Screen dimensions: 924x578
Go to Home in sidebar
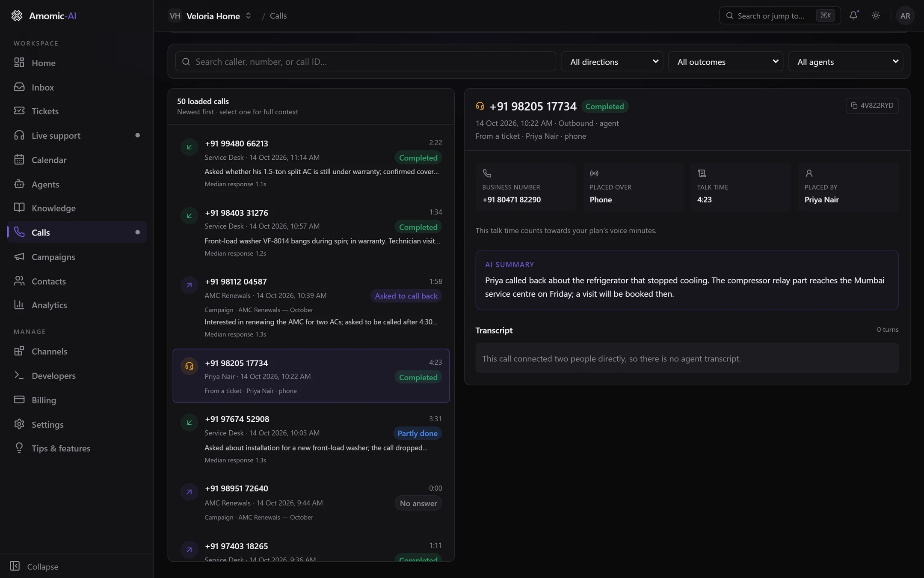(77, 63)
